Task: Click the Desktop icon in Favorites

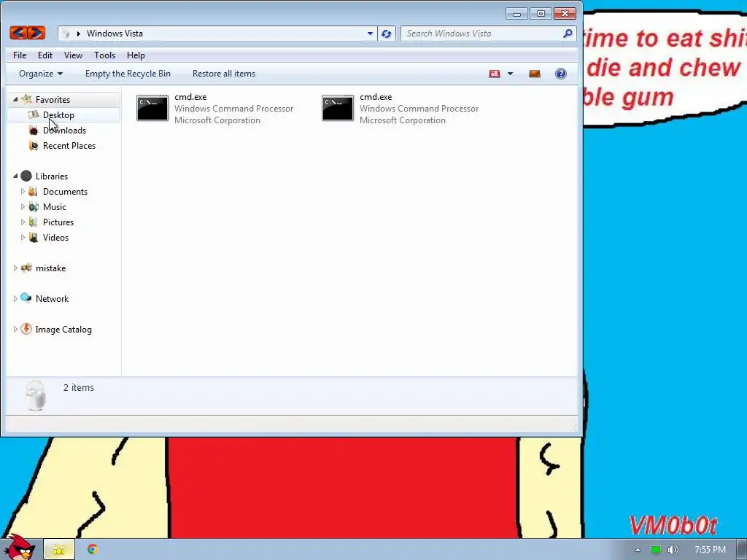Action: (33, 114)
